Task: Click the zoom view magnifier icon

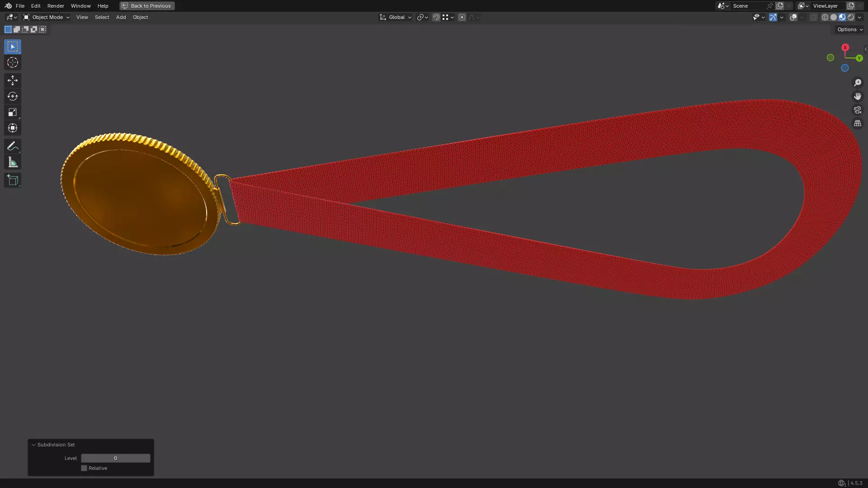Action: 857,83
